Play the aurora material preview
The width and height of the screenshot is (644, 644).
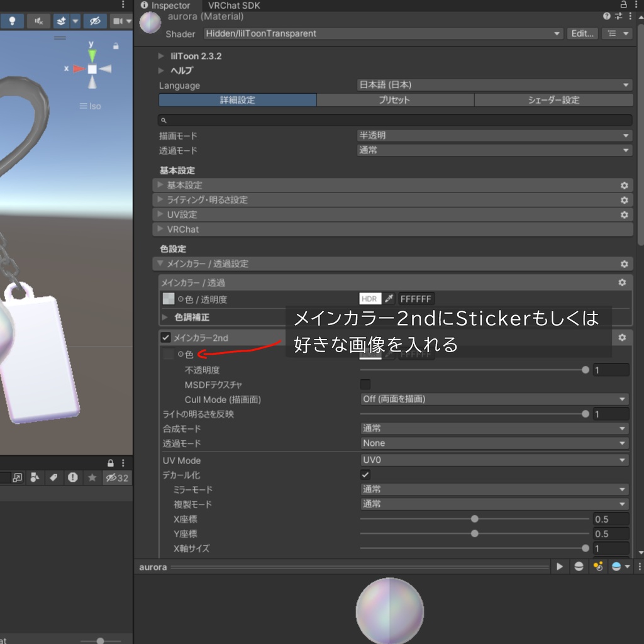point(559,567)
